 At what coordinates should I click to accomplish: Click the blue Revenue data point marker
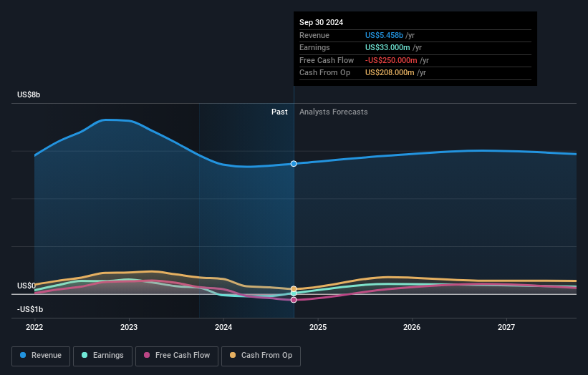click(x=294, y=164)
